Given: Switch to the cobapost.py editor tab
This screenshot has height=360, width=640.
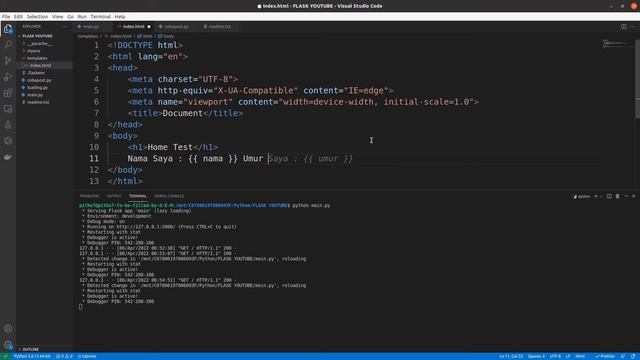Looking at the screenshot, I should (x=176, y=27).
